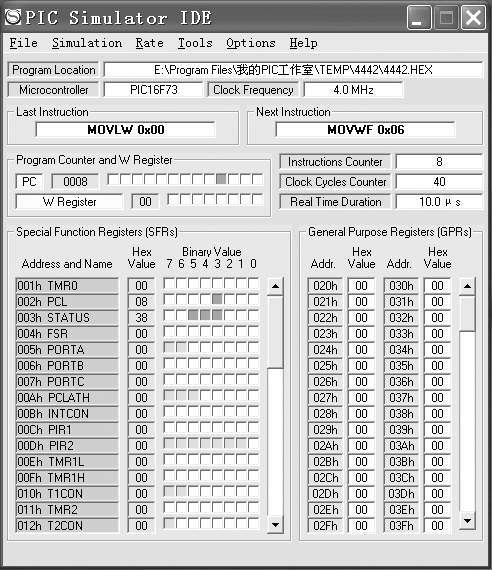The image size is (492, 570).
Task: Click the SFR list scroll up arrow
Action: coord(275,286)
